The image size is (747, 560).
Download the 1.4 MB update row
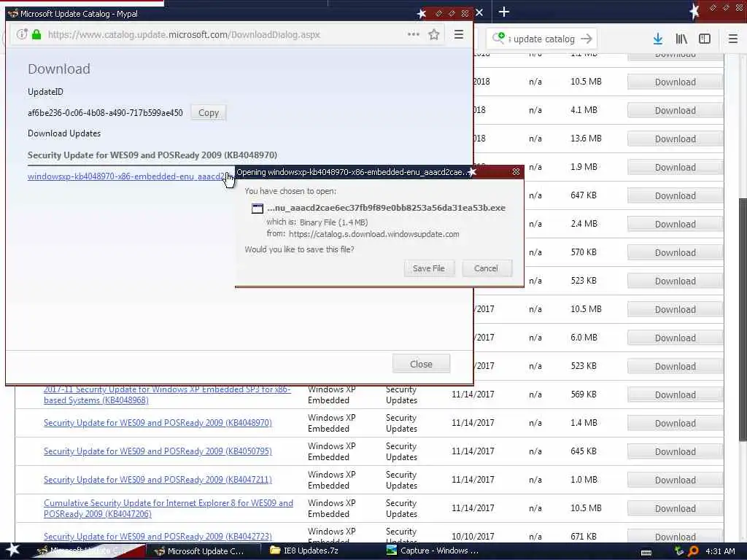(675, 424)
